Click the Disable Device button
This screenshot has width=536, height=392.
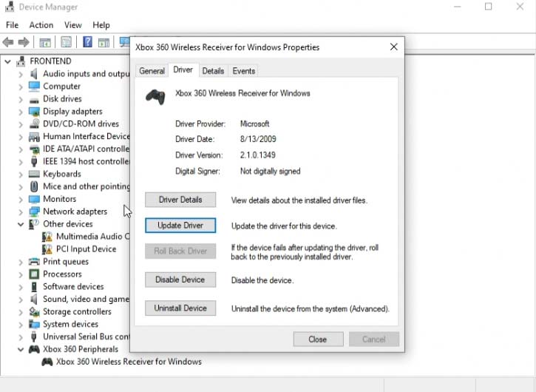tap(180, 280)
